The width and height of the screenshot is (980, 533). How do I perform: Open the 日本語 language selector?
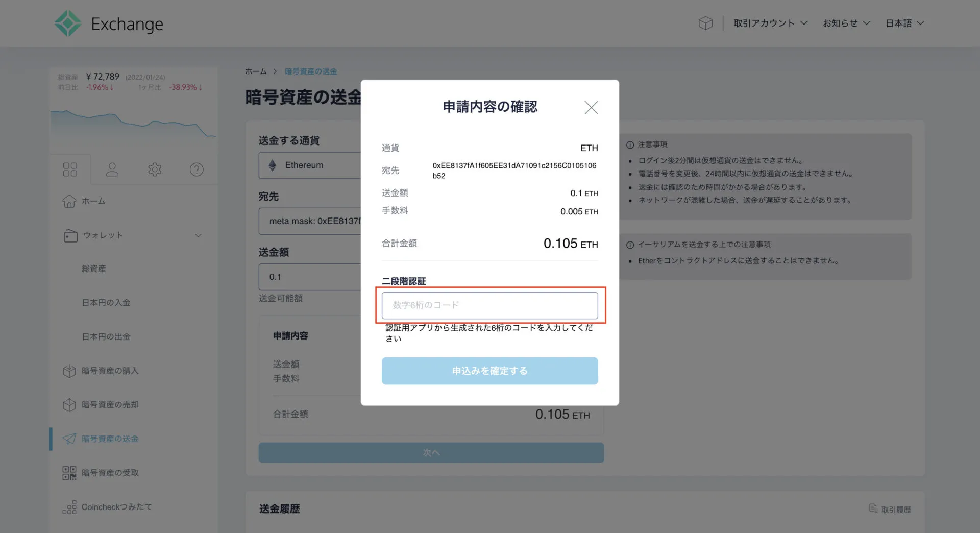904,22
